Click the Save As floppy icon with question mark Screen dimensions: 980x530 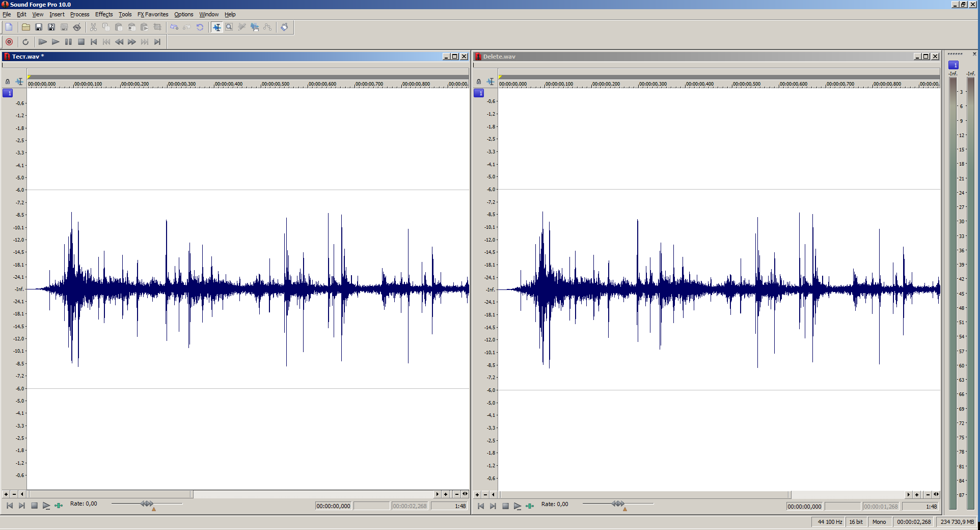[x=51, y=27]
